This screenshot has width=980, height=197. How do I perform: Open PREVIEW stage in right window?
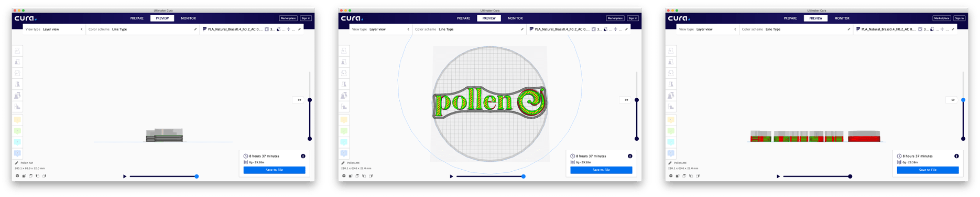[x=816, y=18]
